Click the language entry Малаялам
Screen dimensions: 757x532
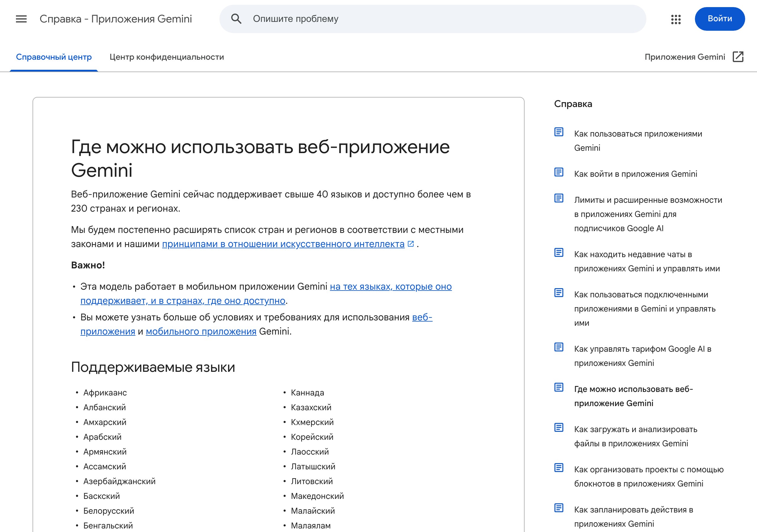310,526
